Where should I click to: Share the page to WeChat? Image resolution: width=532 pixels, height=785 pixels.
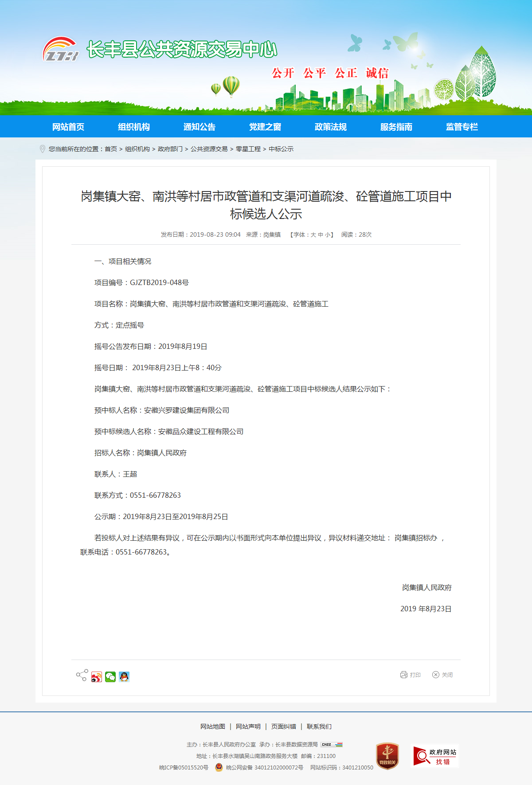point(110,677)
